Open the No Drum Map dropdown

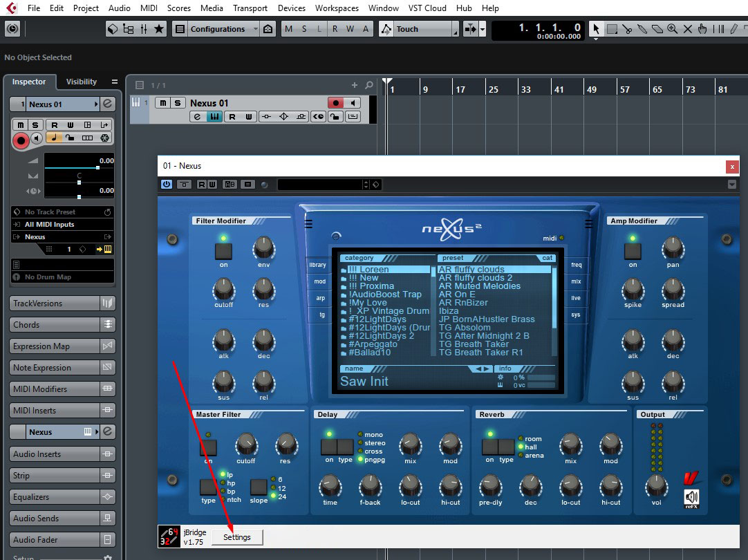click(62, 277)
